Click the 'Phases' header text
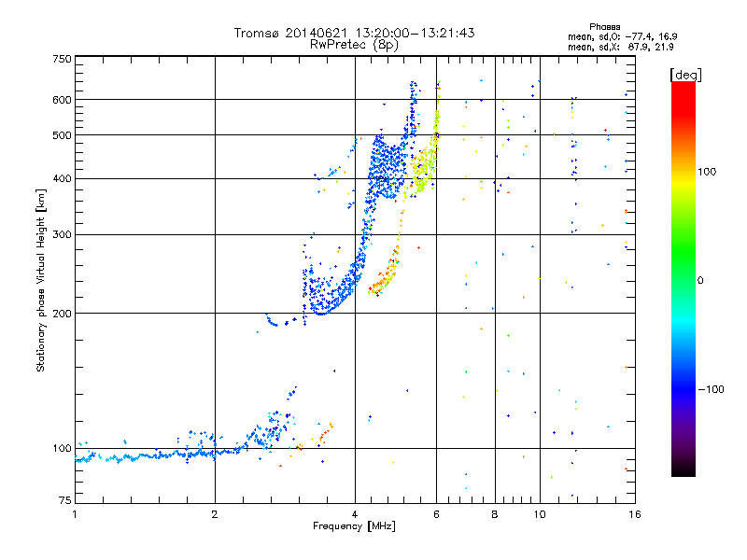747x560 pixels. tap(604, 27)
